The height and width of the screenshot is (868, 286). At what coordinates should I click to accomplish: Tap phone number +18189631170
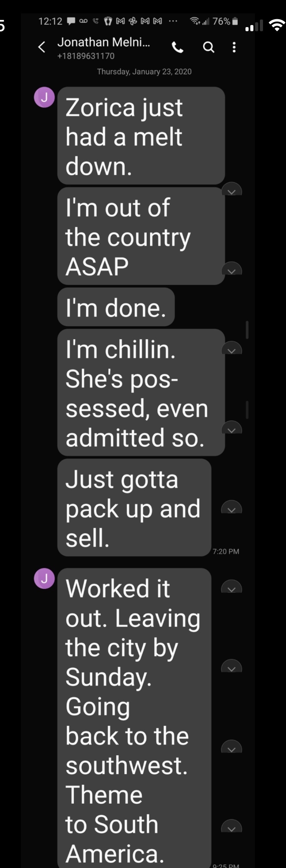(86, 56)
